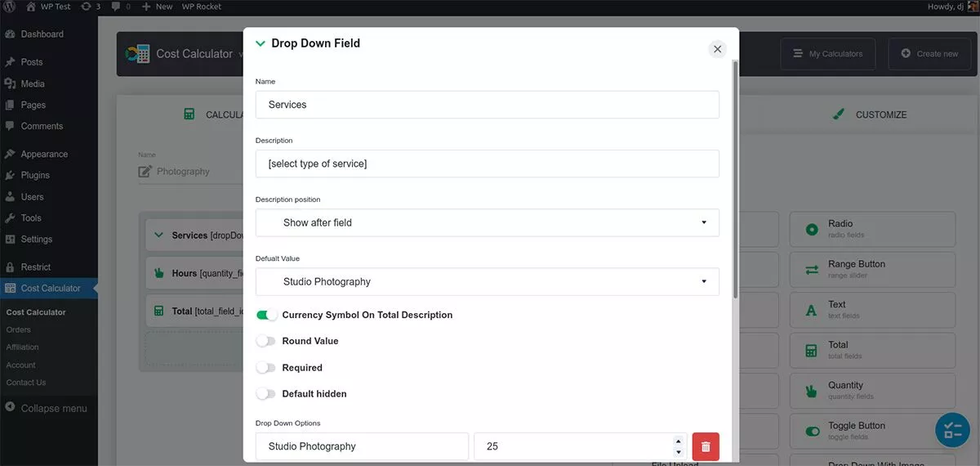
Task: Toggle Currency Symbol On Total Description
Action: 266,315
